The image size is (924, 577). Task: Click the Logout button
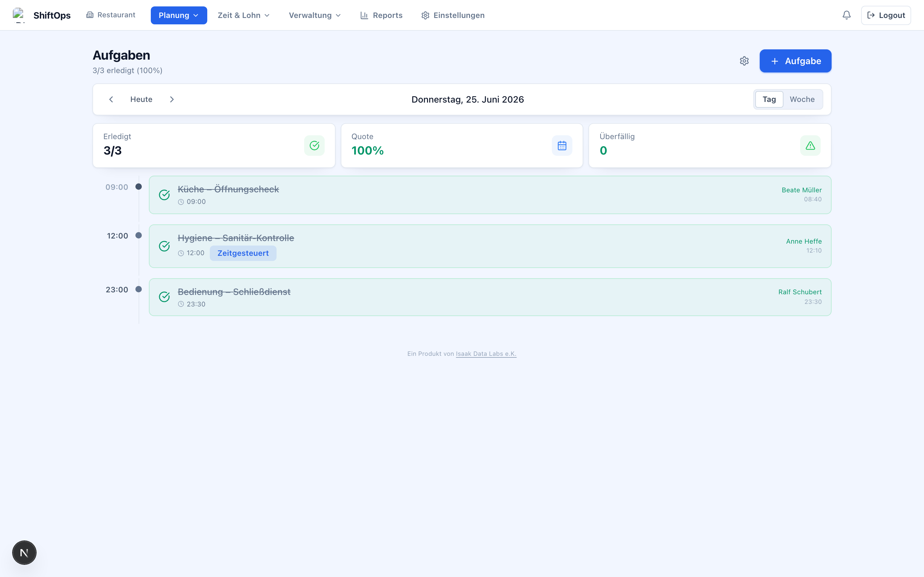point(886,15)
